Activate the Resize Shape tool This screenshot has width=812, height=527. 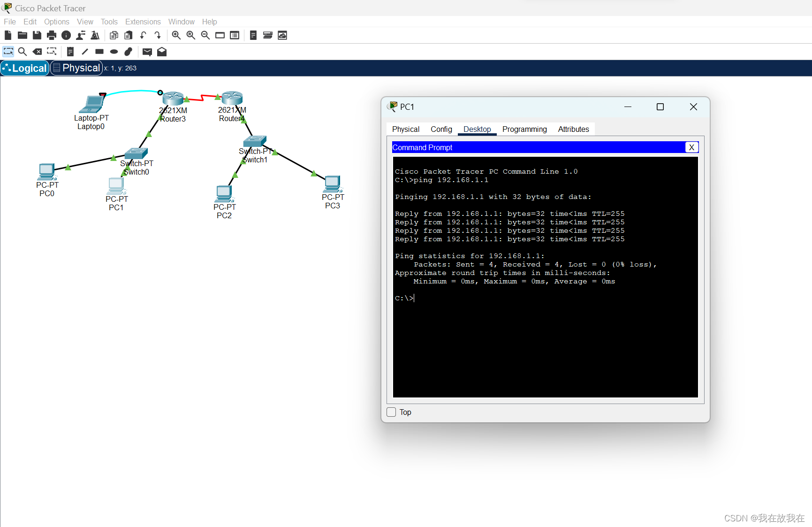pyautogui.click(x=52, y=52)
